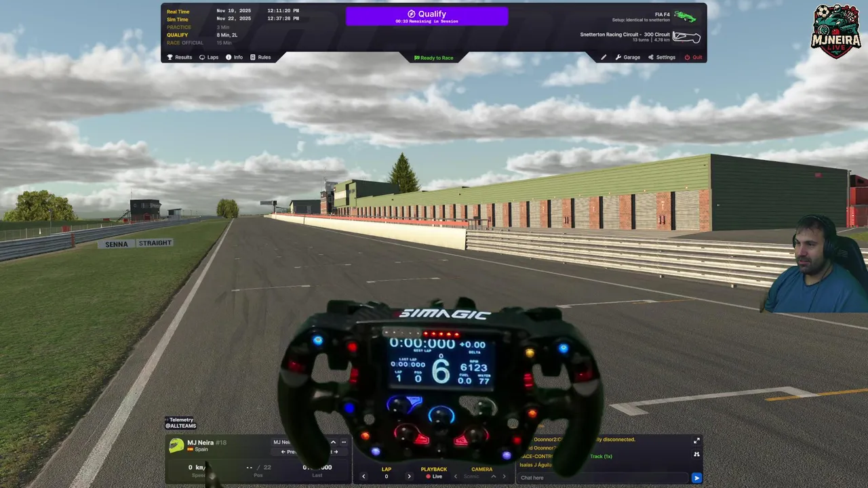Viewport: 868px width, 488px height.
Task: Expand the chat panel to fullscreen
Action: 696,441
